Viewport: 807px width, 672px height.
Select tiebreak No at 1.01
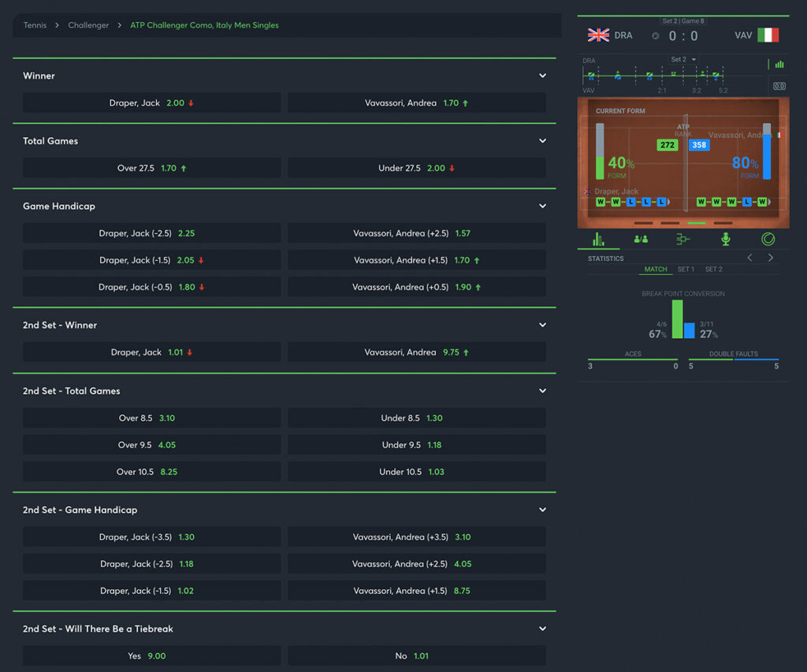tap(417, 656)
